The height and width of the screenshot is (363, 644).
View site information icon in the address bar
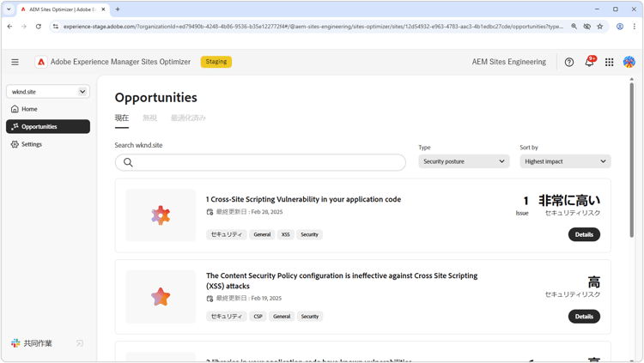(56, 27)
